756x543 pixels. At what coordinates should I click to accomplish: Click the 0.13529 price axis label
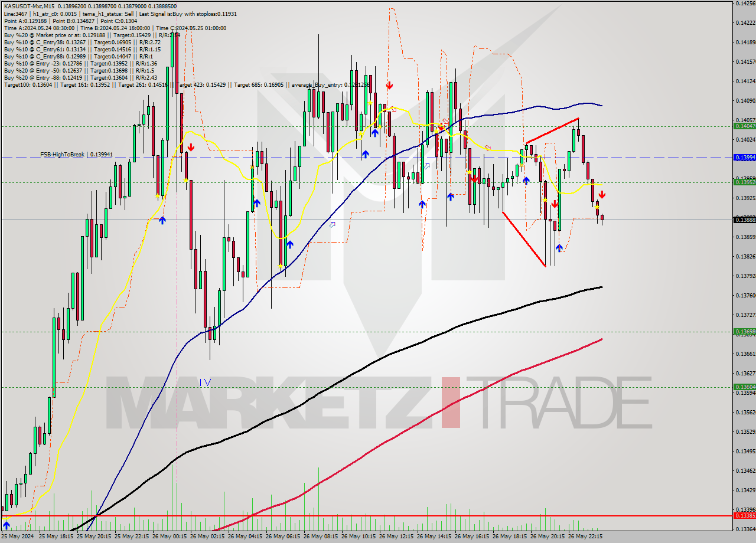point(745,432)
